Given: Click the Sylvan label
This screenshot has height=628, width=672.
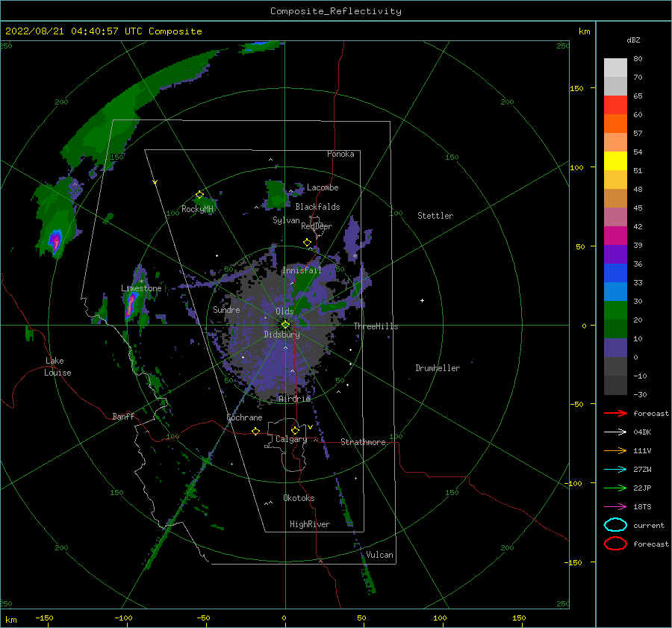Looking at the screenshot, I should tap(286, 220).
